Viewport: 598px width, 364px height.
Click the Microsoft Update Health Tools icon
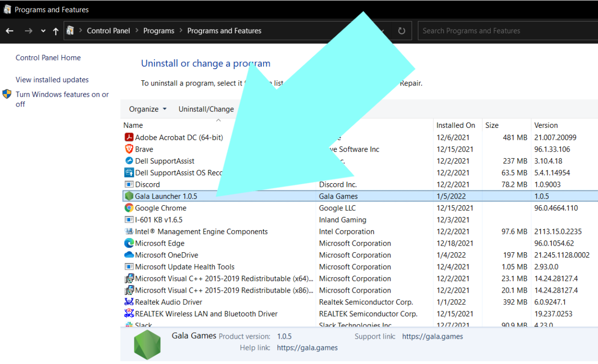point(129,267)
